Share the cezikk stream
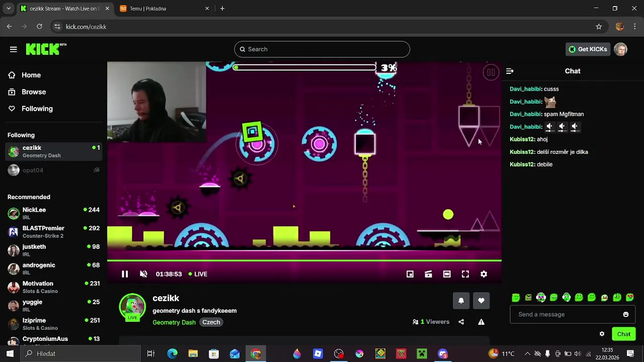The width and height of the screenshot is (644, 362). [461, 322]
